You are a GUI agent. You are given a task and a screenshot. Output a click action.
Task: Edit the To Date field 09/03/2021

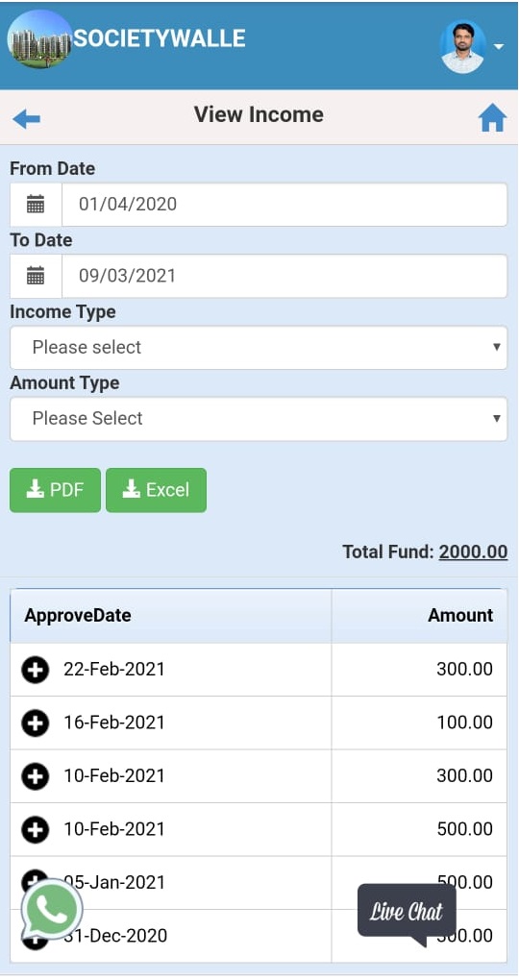tap(284, 276)
